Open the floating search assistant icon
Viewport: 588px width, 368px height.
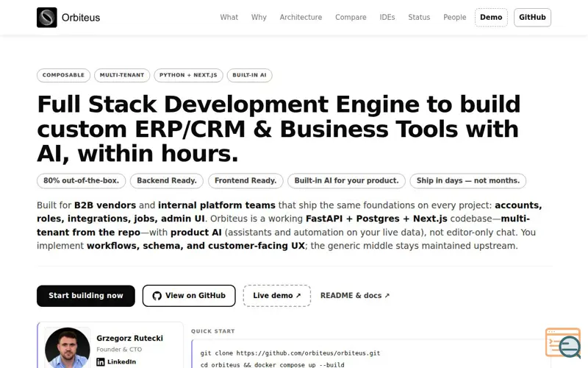(563, 343)
